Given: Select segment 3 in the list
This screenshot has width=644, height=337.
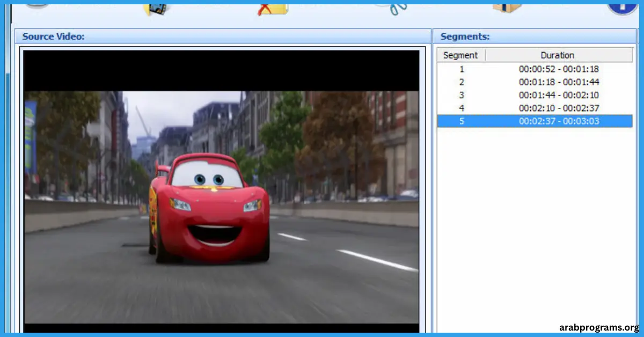Looking at the screenshot, I should tap(535, 95).
